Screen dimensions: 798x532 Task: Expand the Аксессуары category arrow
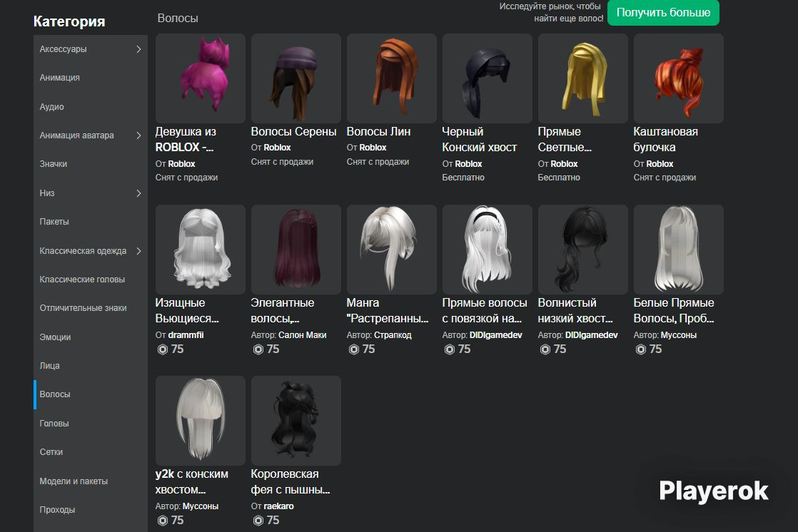[138, 49]
